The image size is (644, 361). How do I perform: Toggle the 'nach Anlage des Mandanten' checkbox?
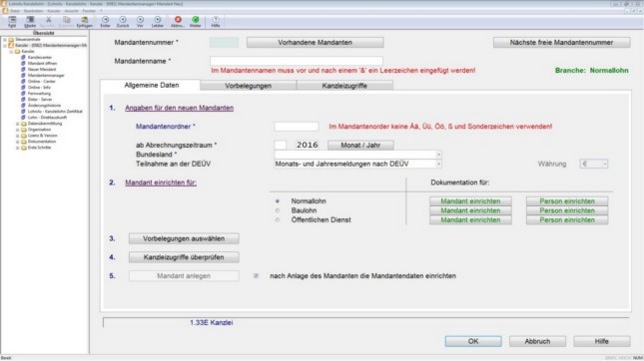257,276
